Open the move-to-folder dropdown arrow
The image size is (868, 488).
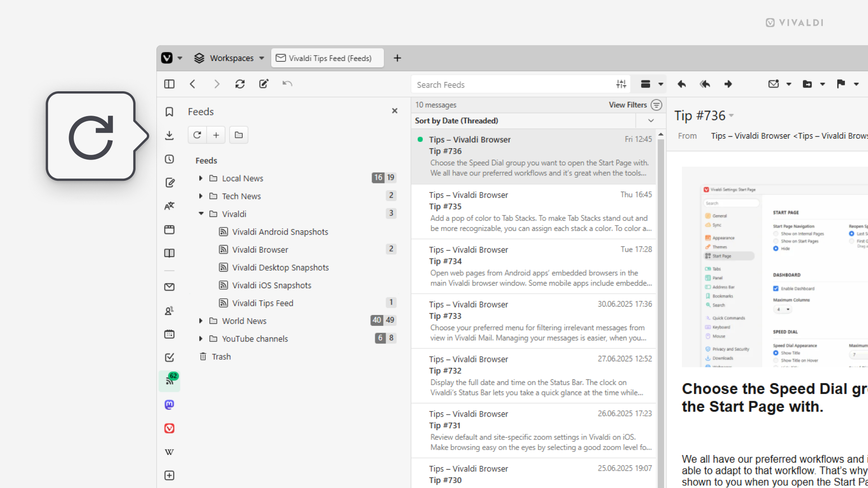tap(822, 84)
